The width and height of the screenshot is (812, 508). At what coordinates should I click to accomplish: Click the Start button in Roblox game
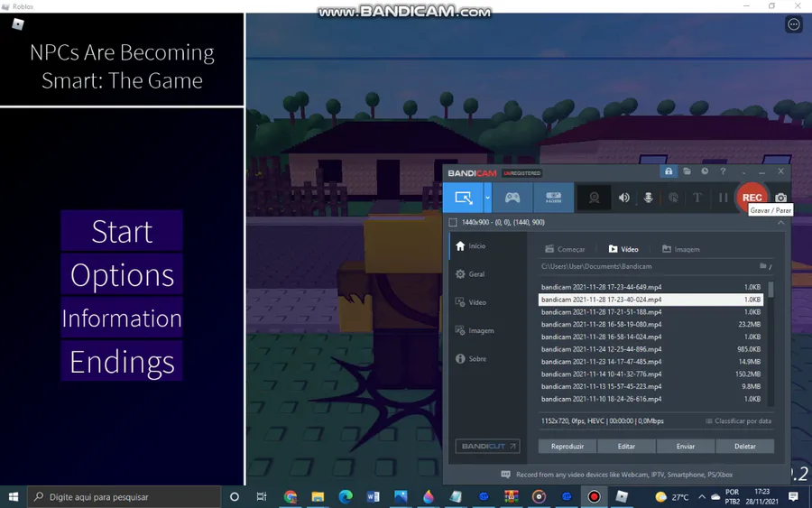coord(122,231)
